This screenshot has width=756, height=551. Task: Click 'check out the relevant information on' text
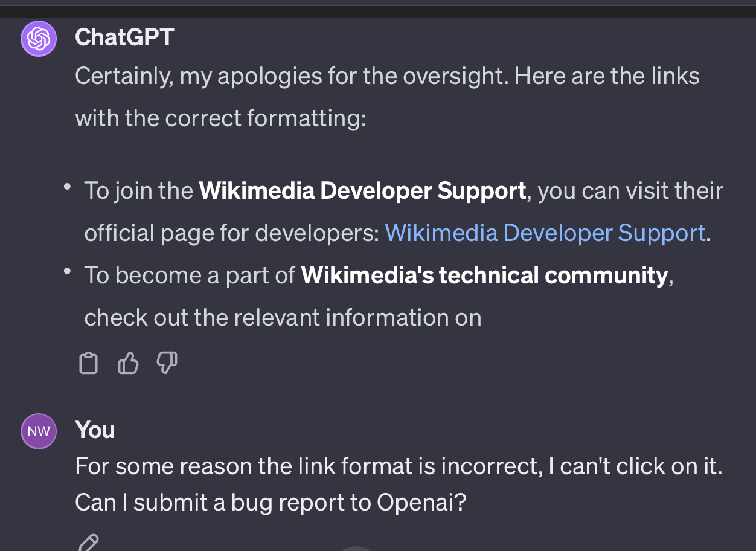click(x=283, y=317)
